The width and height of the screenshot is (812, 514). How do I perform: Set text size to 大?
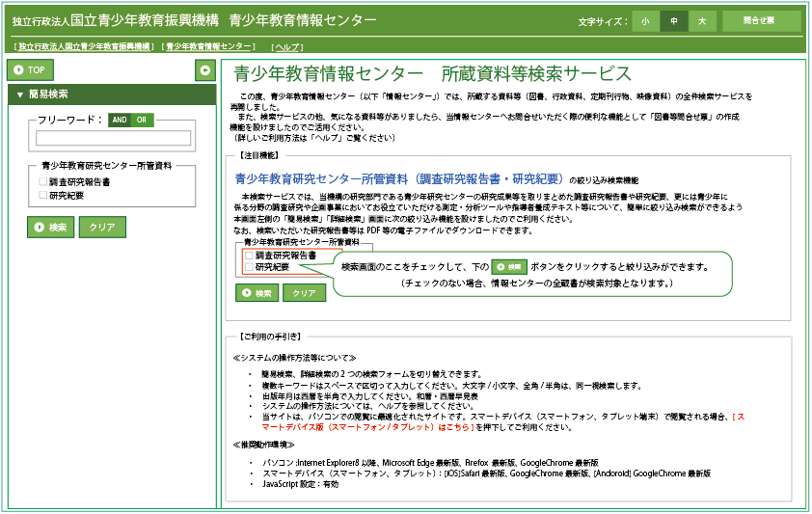point(702,21)
